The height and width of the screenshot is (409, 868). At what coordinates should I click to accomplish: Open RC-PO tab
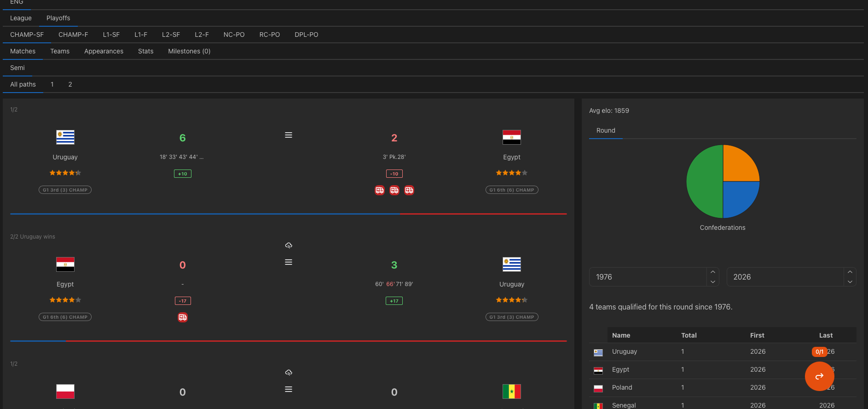(x=270, y=35)
